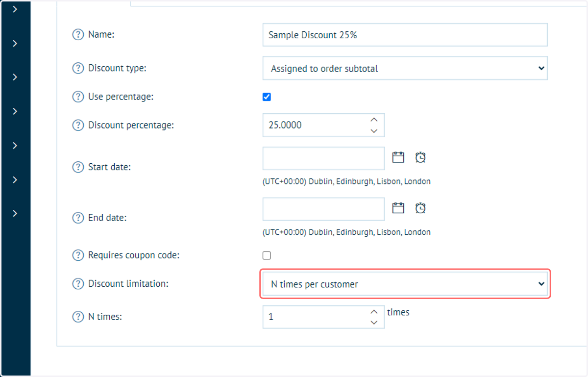This screenshot has height=377, width=588.
Task: Click the help icon beside N times
Action: click(78, 317)
